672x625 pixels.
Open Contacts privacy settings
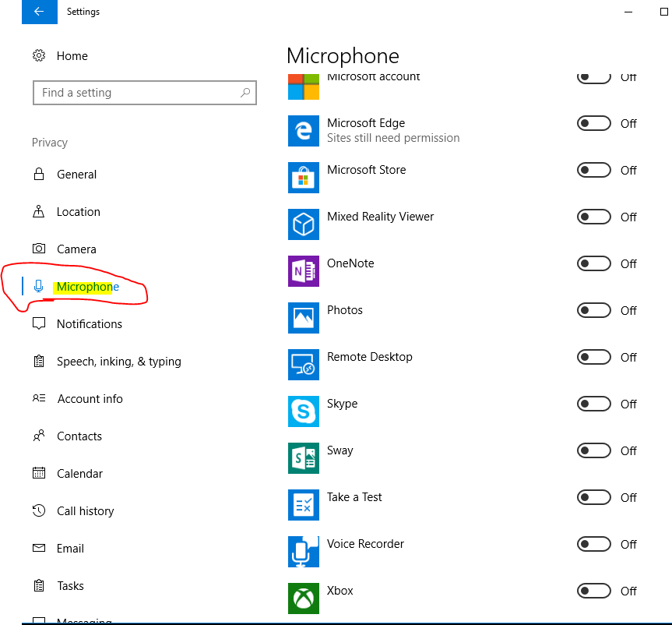[x=79, y=436]
